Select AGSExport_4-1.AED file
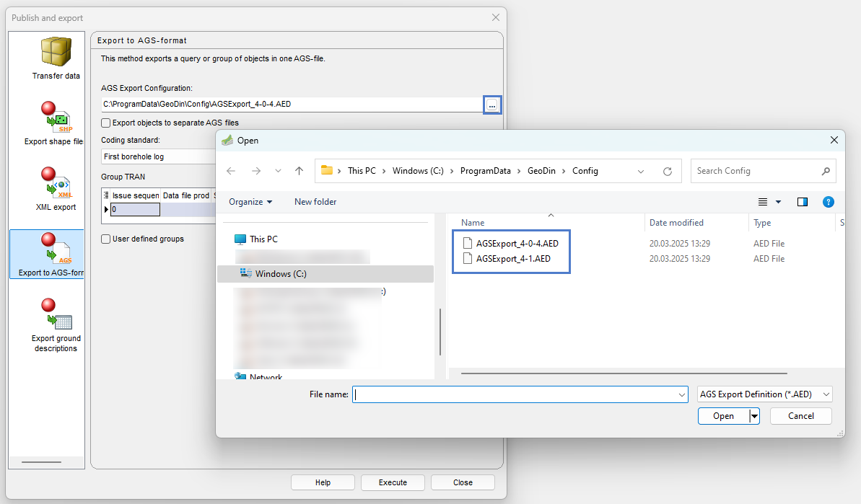Image resolution: width=861 pixels, height=504 pixels. 513,259
